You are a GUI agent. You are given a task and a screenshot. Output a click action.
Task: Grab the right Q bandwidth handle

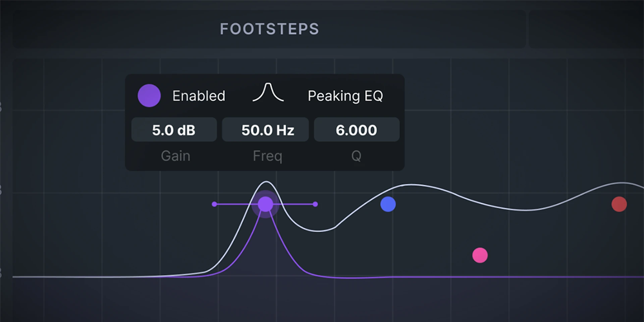click(x=315, y=204)
